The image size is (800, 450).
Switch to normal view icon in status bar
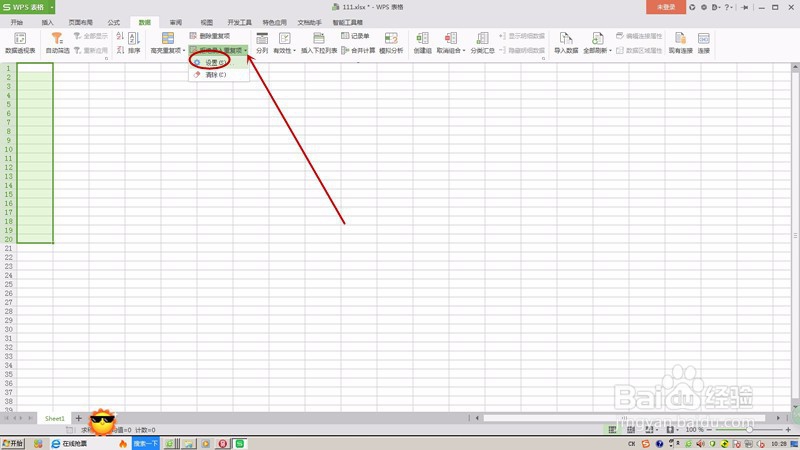click(612, 430)
